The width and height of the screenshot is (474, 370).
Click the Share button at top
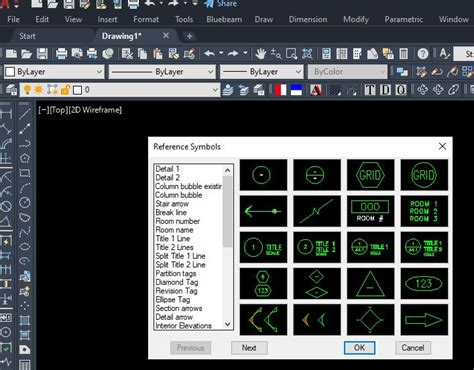[221, 4]
